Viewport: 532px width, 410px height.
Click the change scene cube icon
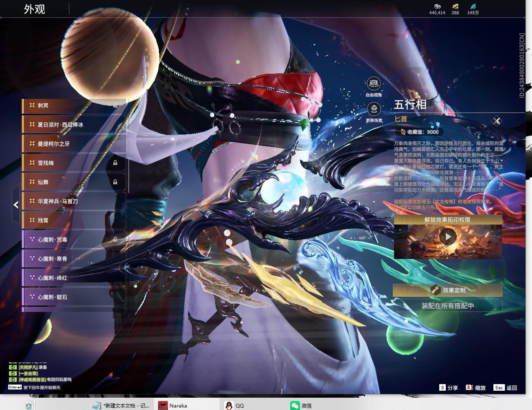(x=374, y=109)
